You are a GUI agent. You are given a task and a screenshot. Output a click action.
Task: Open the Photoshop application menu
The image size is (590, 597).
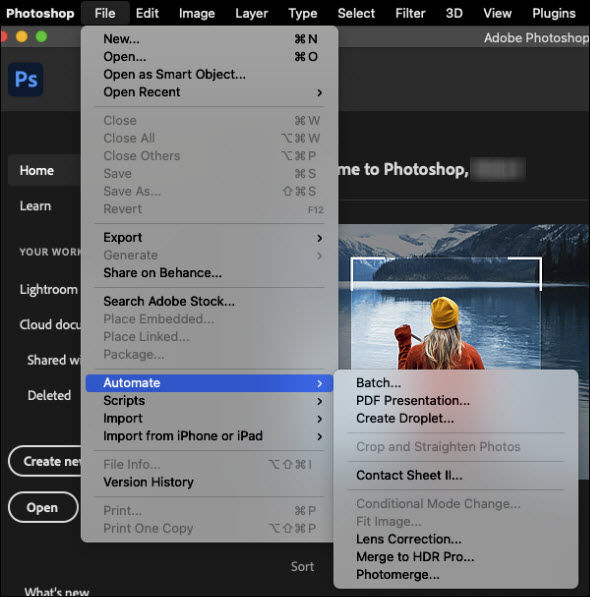click(x=40, y=13)
